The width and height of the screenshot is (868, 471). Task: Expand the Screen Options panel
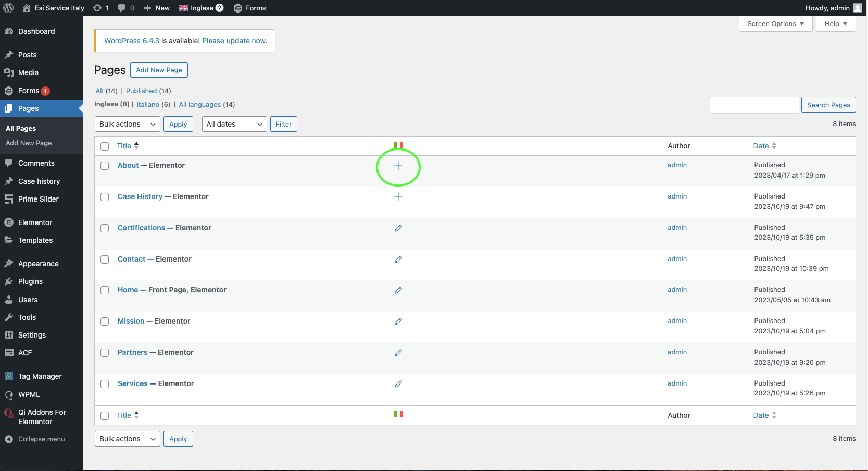[x=775, y=24]
